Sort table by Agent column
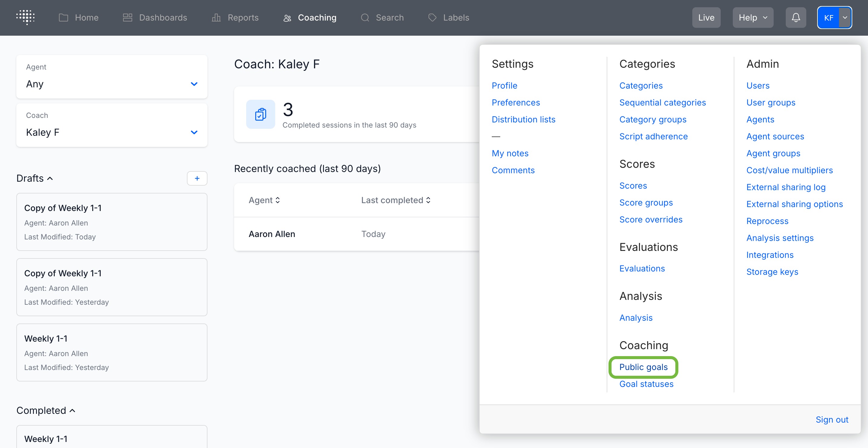 pos(264,200)
